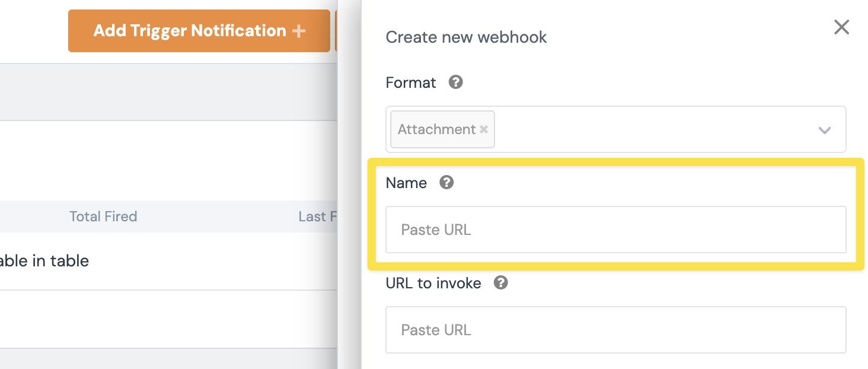Open help tooltip for URL to invoke
Image resolution: width=868 pixels, height=369 pixels.
[x=501, y=283]
